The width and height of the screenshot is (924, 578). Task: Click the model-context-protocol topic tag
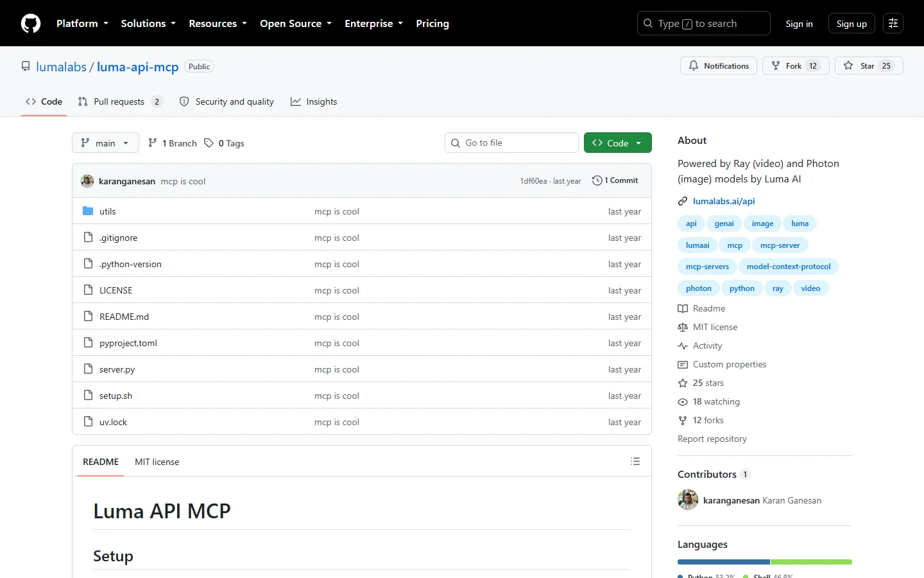[x=789, y=267]
